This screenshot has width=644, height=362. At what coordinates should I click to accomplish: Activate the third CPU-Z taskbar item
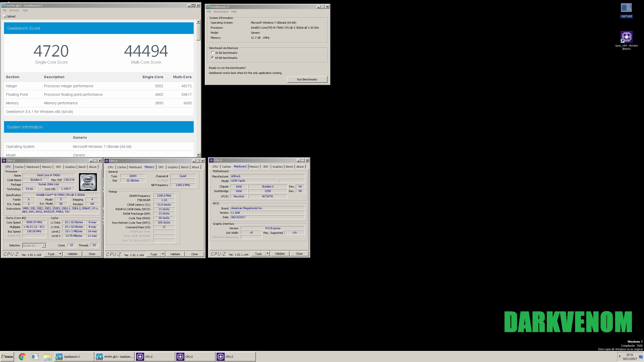pyautogui.click(x=235, y=356)
